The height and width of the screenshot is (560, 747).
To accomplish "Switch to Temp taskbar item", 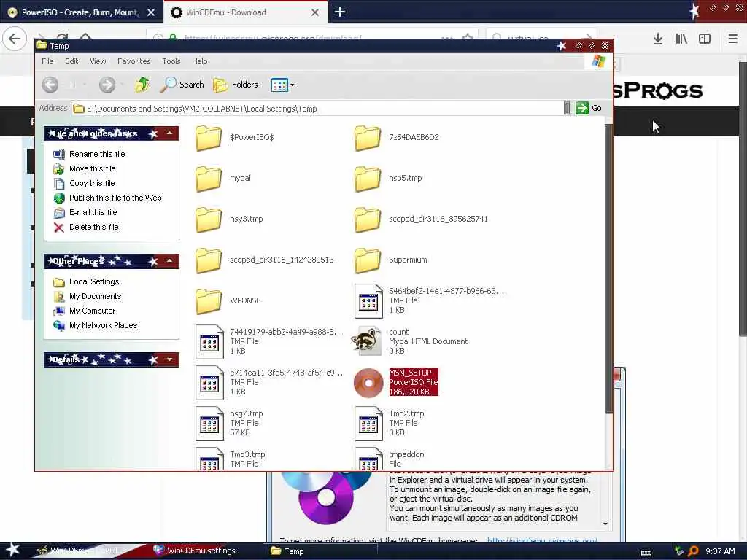I will pos(320,551).
